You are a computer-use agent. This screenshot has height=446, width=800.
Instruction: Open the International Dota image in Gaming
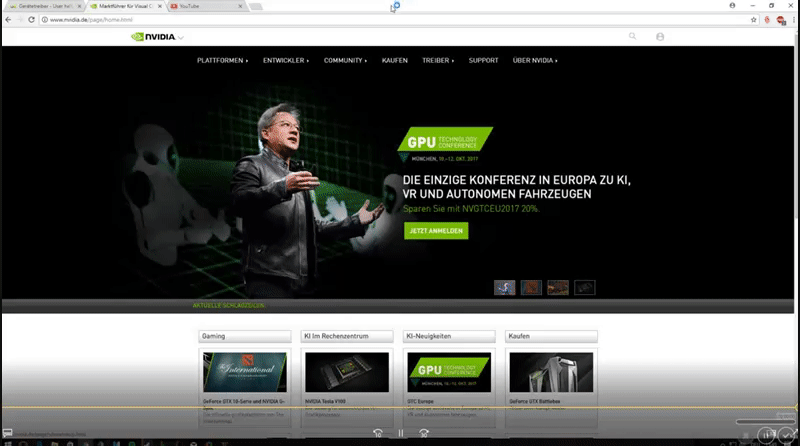coord(245,372)
